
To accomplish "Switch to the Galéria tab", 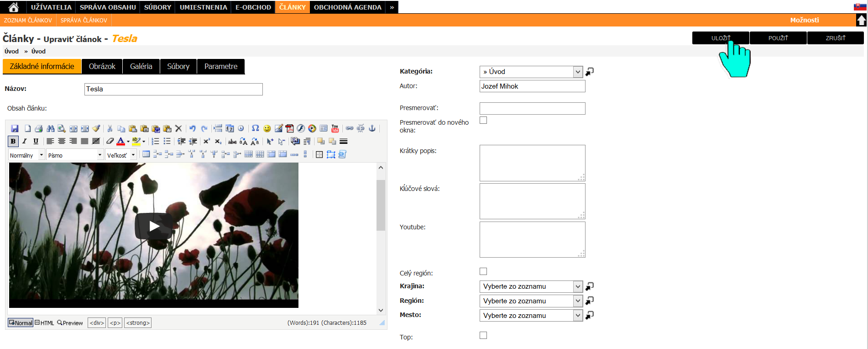I will (141, 66).
